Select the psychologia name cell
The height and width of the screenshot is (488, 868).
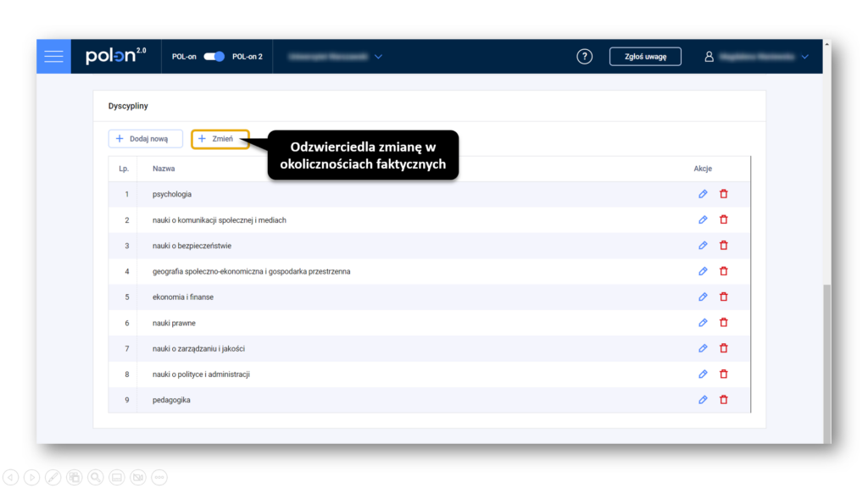click(172, 194)
